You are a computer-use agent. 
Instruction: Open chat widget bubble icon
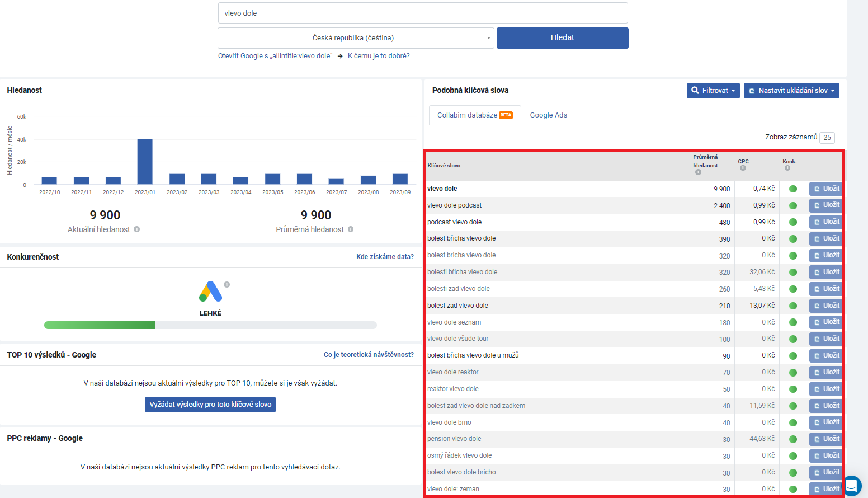[x=851, y=486]
